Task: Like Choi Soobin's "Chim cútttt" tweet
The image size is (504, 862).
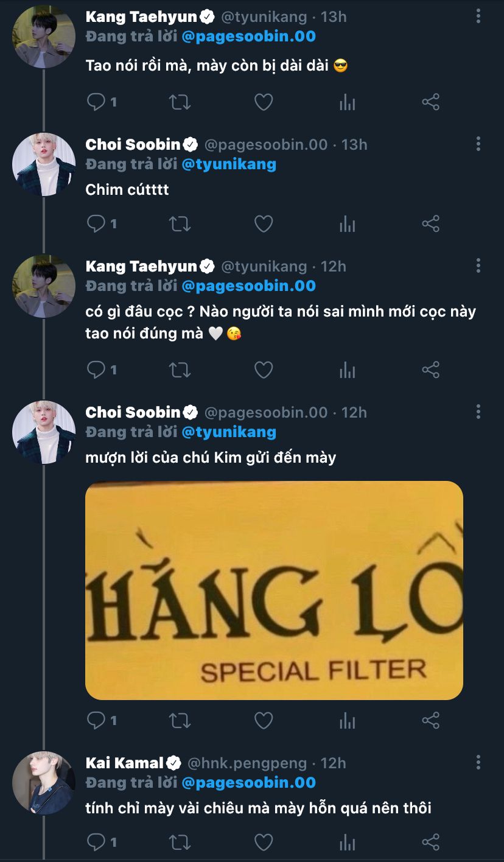Action: point(263,224)
